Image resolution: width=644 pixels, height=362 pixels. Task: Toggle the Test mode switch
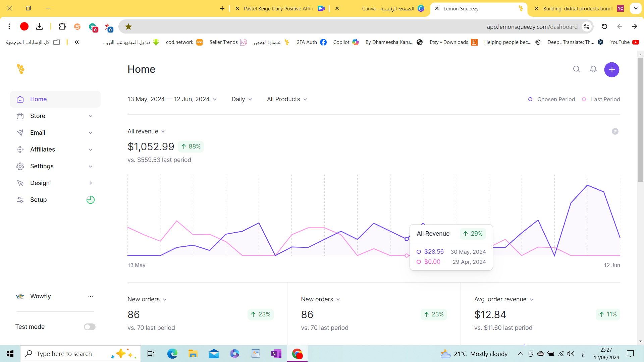click(x=90, y=327)
